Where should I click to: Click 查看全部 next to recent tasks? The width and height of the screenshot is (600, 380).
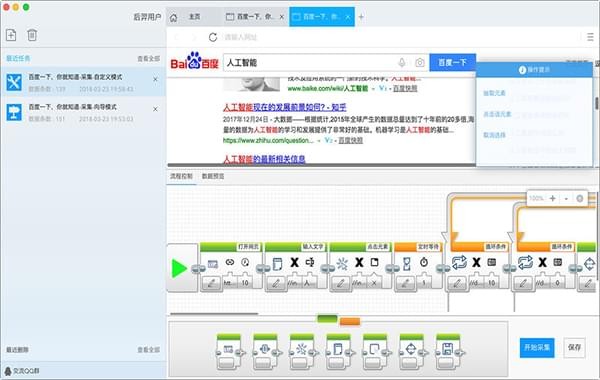pos(148,59)
